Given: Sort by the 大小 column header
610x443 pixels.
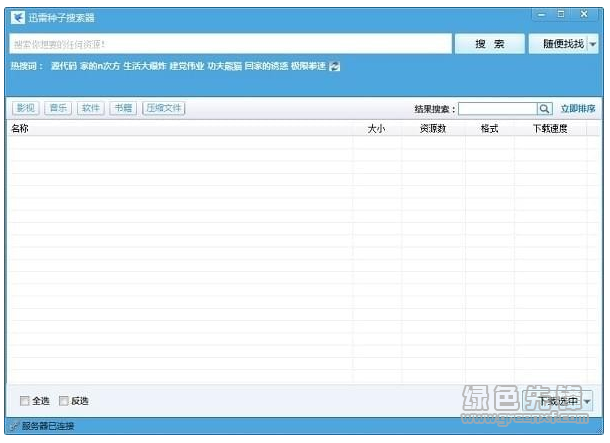Looking at the screenshot, I should tap(376, 128).
